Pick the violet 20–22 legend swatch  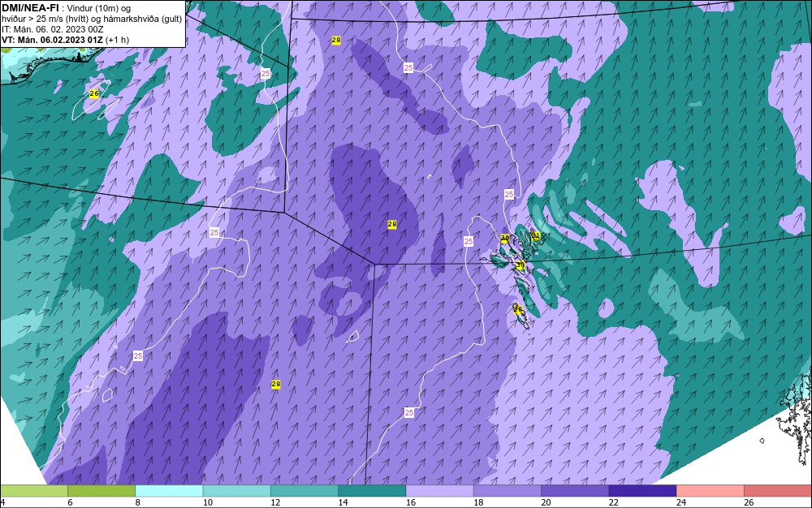pyautogui.click(x=575, y=491)
